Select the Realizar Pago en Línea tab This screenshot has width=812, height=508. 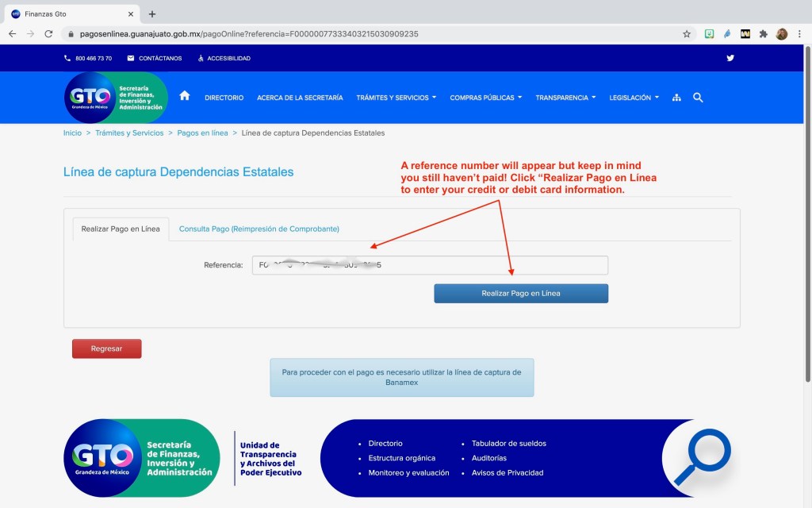(121, 229)
